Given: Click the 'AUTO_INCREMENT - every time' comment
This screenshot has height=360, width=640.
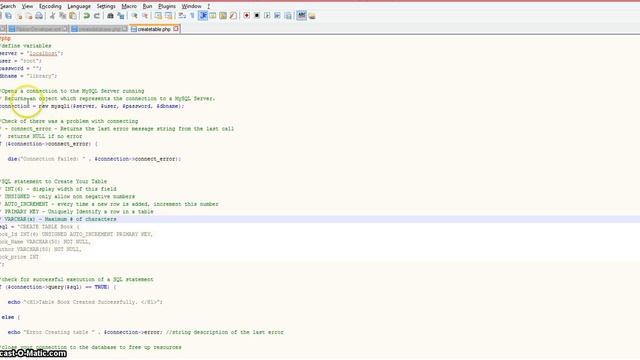Looking at the screenshot, I should point(109,204).
